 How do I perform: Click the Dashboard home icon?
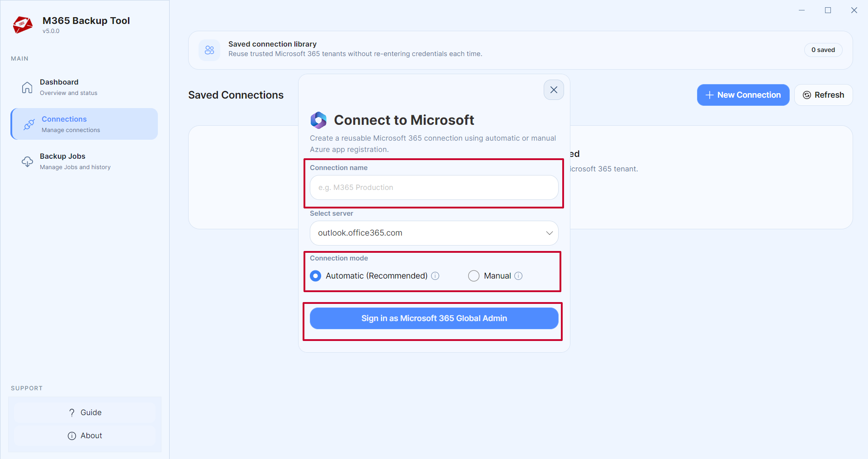click(x=27, y=87)
